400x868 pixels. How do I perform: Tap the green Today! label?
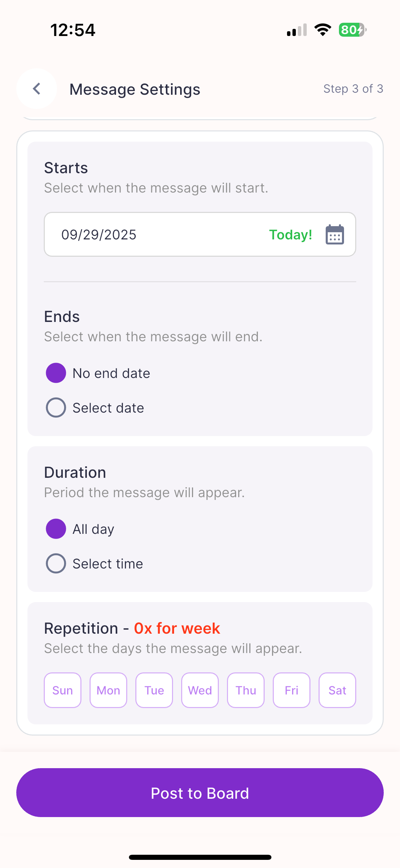coord(290,235)
